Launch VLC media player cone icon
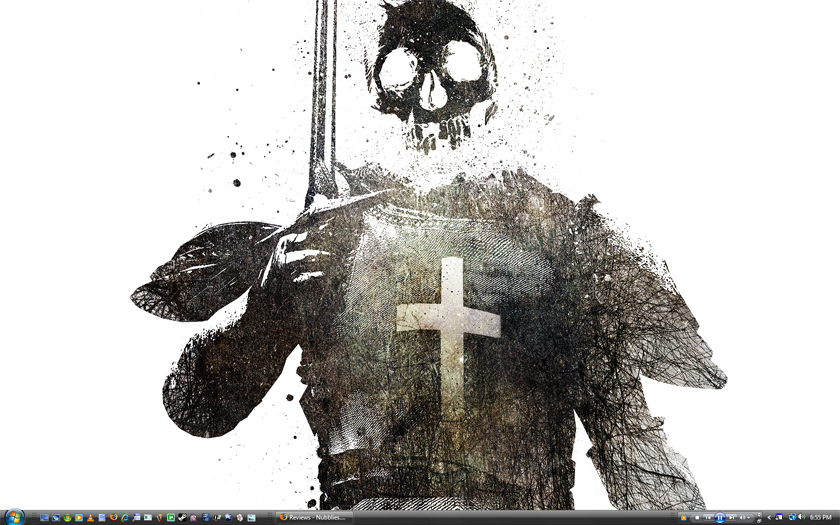This screenshot has height=525, width=840. click(91, 518)
